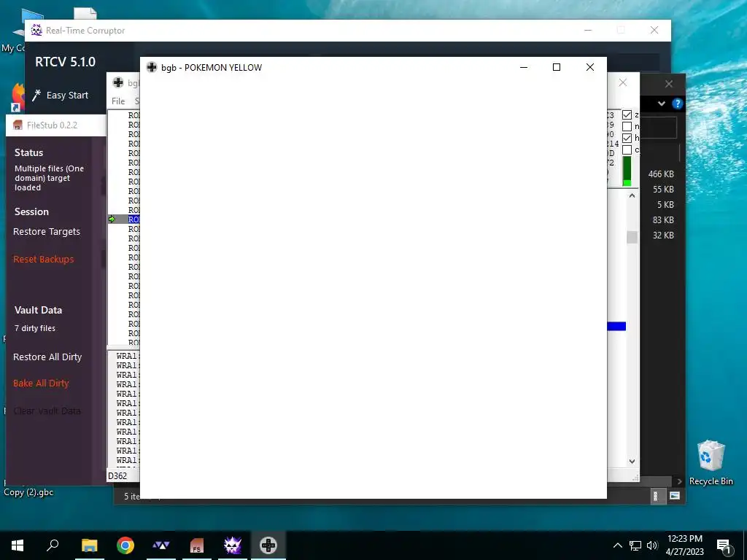Open notification center icon
The height and width of the screenshot is (560, 747).
tap(723, 545)
